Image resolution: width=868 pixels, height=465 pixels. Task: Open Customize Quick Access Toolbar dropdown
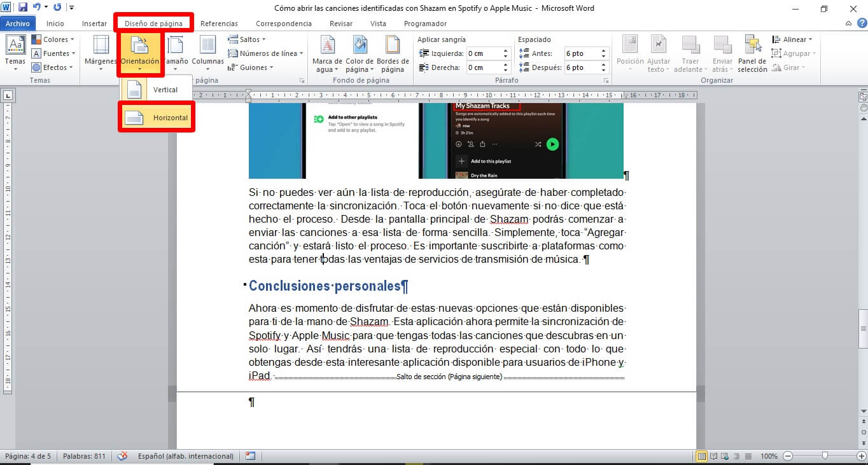(x=71, y=8)
